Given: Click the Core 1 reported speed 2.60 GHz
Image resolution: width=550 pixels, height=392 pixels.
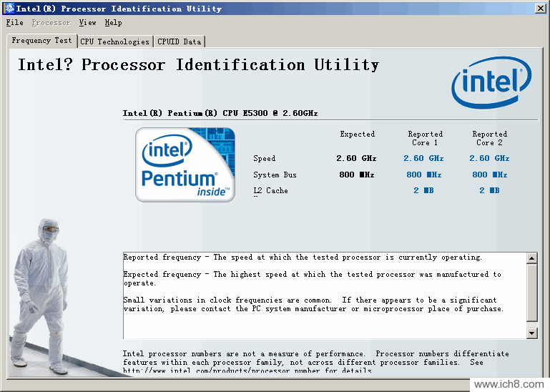Looking at the screenshot, I should (x=423, y=158).
